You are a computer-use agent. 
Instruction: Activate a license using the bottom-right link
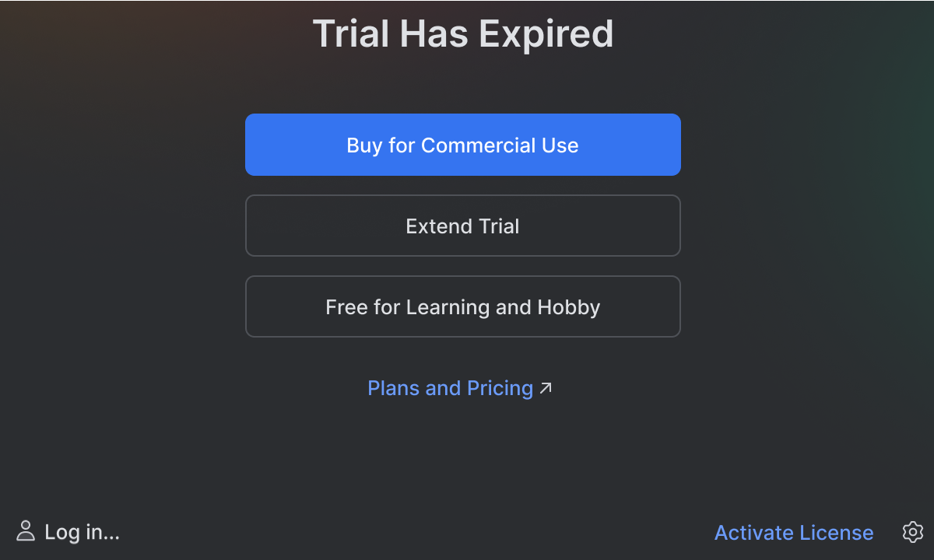(x=794, y=532)
